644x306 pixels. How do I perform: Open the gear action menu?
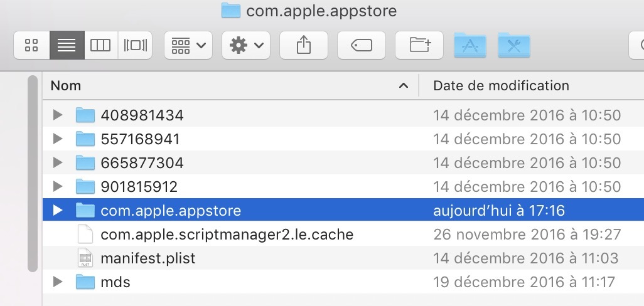(x=246, y=45)
